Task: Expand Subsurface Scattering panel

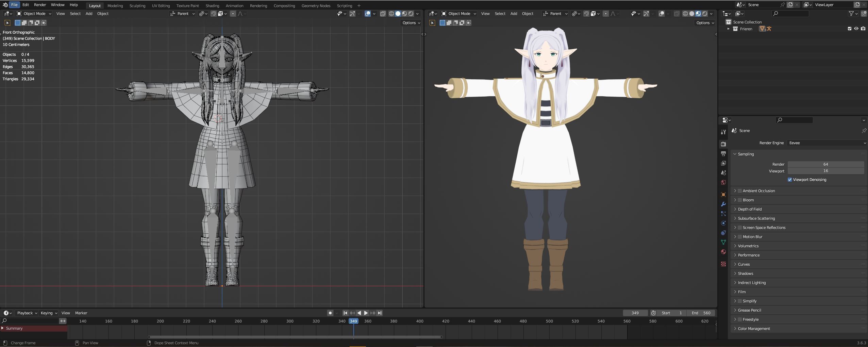Action: (735, 218)
